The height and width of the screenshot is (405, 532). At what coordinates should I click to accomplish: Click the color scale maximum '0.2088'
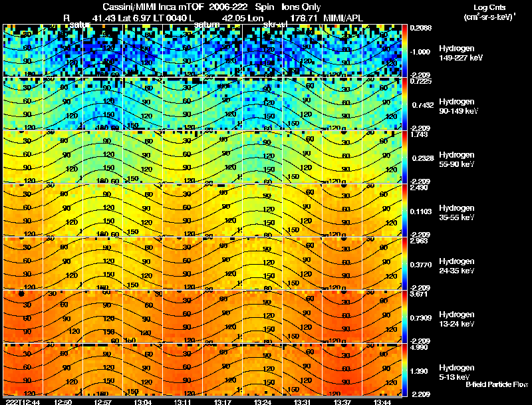coord(421,28)
